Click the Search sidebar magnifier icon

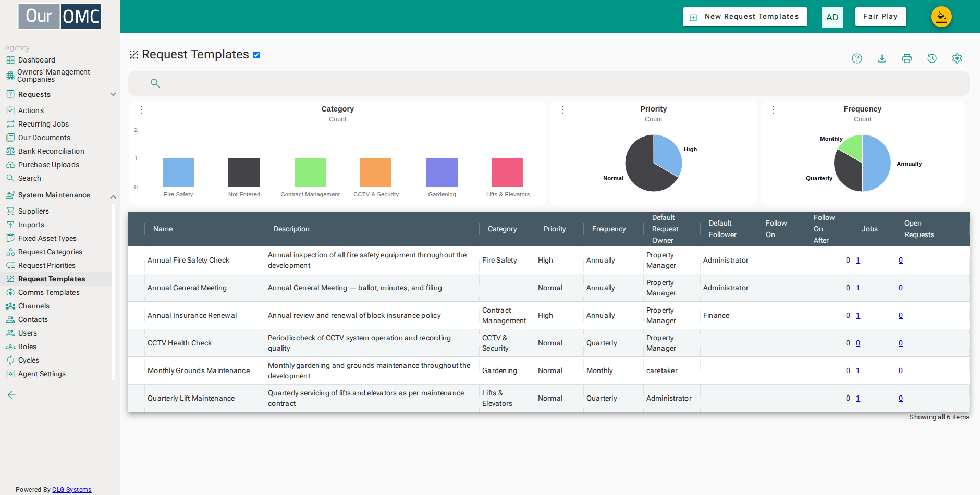point(10,178)
